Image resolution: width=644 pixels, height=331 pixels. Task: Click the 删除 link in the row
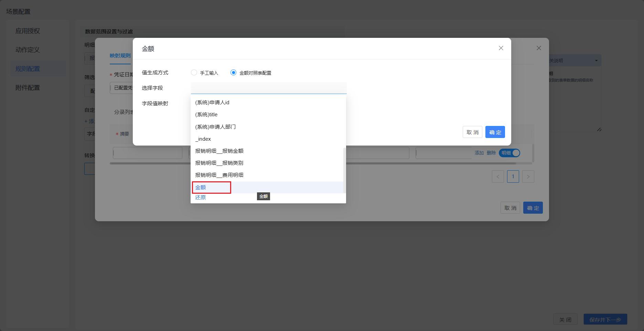click(x=491, y=153)
